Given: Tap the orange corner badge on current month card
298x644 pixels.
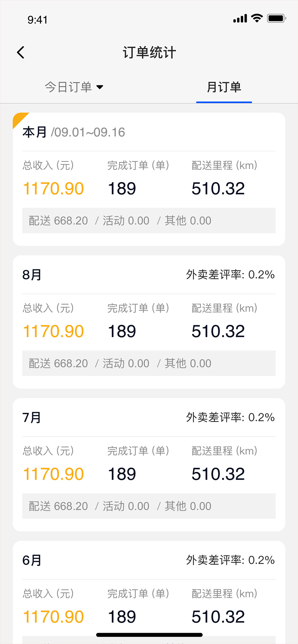Looking at the screenshot, I should tap(19, 119).
